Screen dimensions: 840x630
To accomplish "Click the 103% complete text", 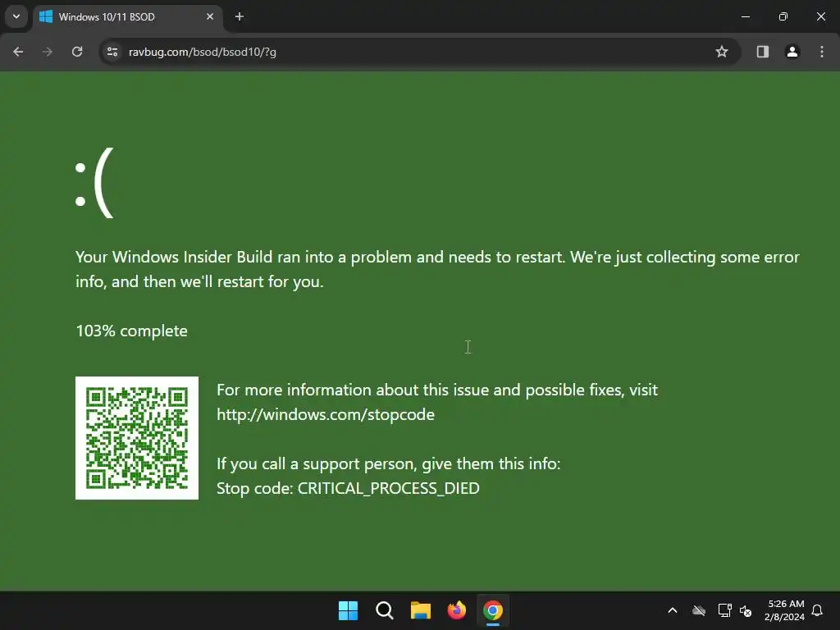I will pyautogui.click(x=132, y=331).
